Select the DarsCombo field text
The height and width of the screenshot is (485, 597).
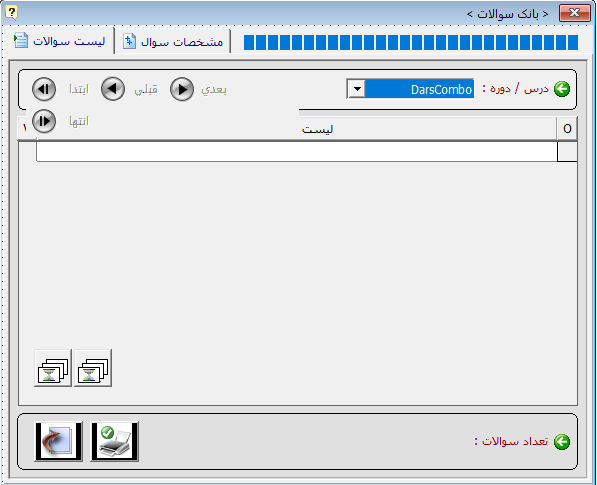420,89
